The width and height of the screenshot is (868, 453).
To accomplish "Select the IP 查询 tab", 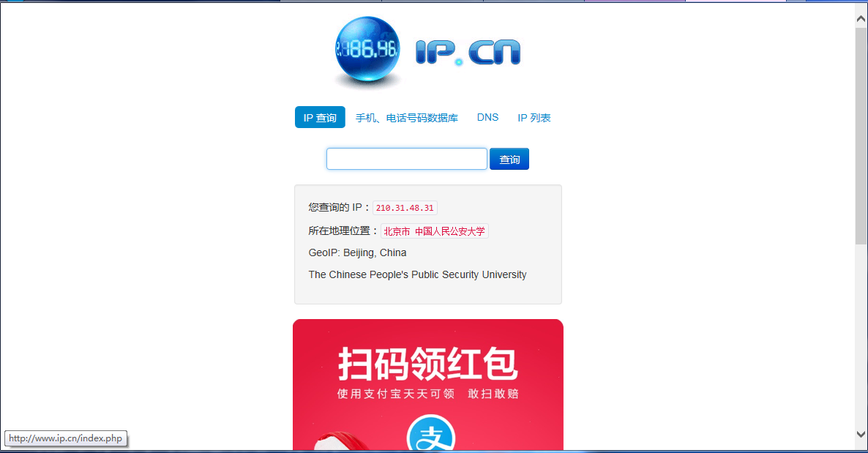I will point(320,117).
